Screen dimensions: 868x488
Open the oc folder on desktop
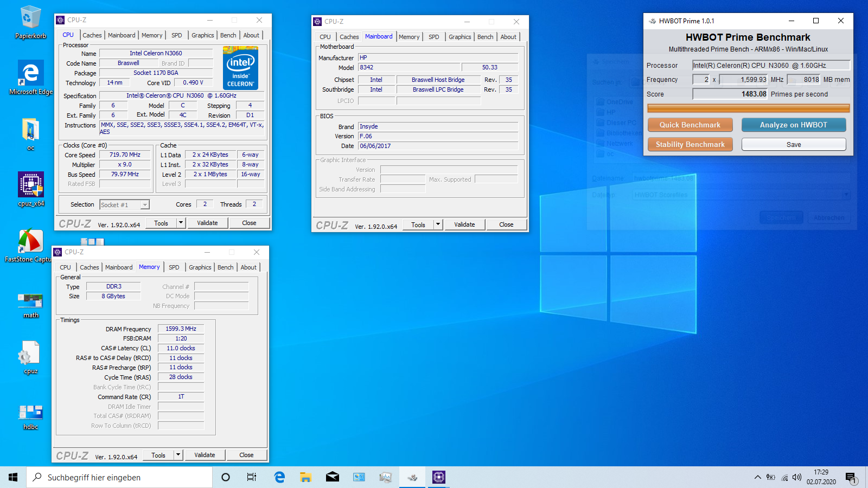[x=30, y=134]
